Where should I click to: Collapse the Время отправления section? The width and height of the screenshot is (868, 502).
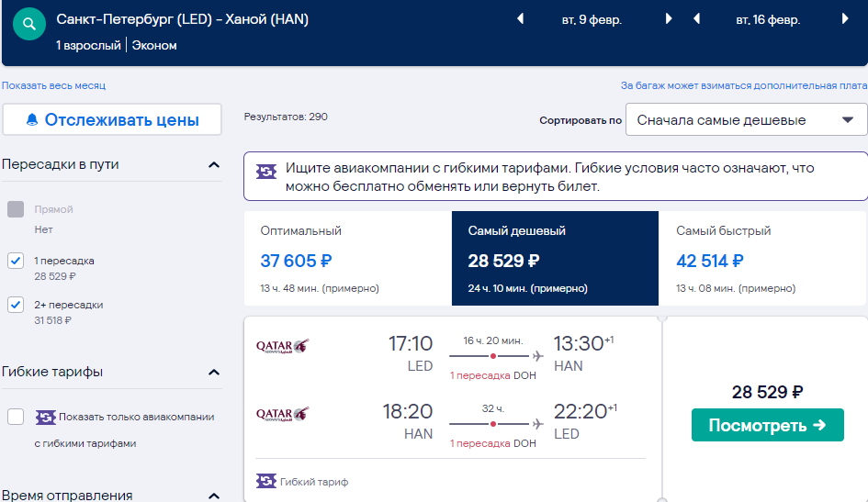pyautogui.click(x=214, y=496)
